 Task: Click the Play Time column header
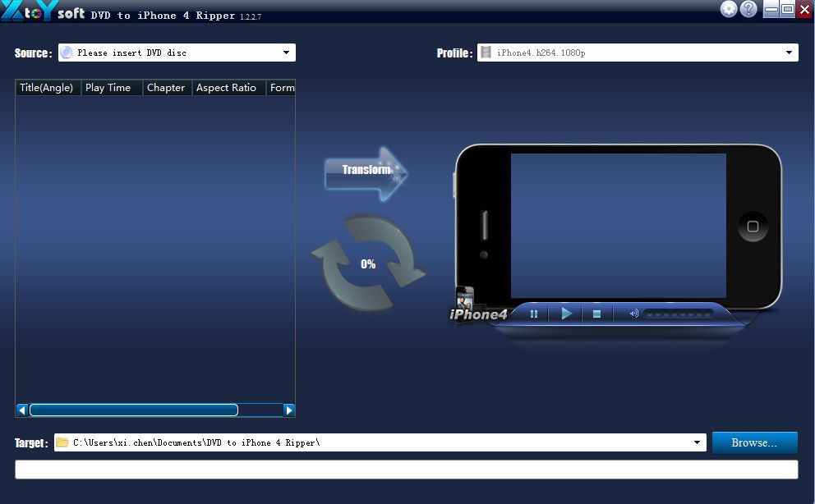pos(111,88)
